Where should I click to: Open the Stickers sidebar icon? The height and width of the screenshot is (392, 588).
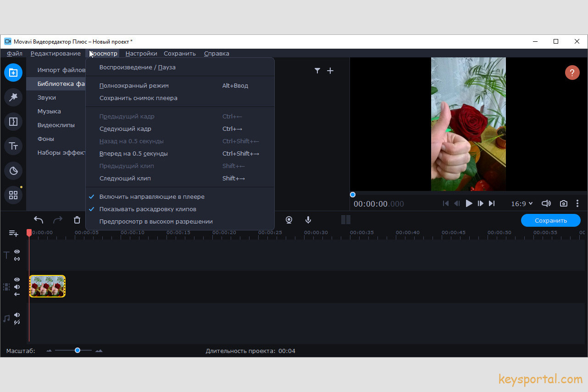[x=13, y=171]
